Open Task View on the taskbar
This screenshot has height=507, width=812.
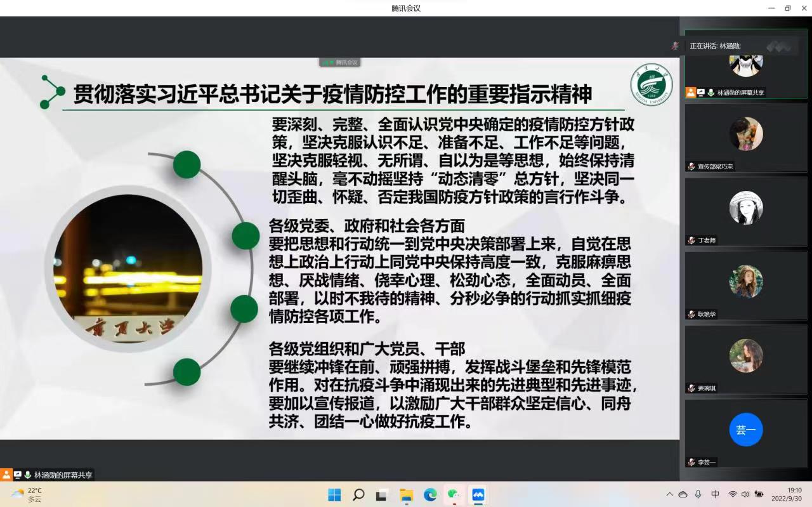[382, 495]
